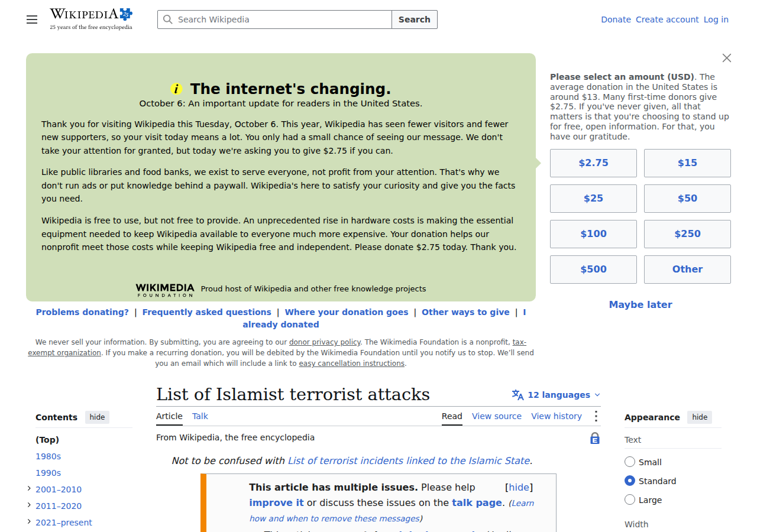
Task: Switch to the Talk tab
Action: tap(200, 416)
